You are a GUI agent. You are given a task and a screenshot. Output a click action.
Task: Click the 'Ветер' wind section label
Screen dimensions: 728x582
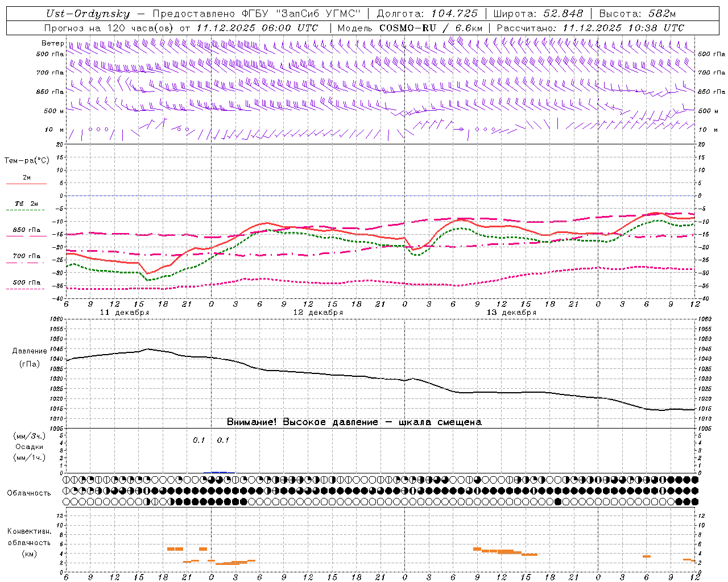click(x=53, y=43)
